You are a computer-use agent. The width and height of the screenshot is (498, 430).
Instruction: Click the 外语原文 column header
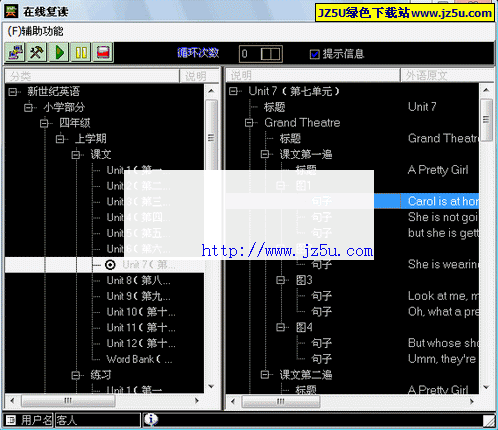pyautogui.click(x=447, y=76)
